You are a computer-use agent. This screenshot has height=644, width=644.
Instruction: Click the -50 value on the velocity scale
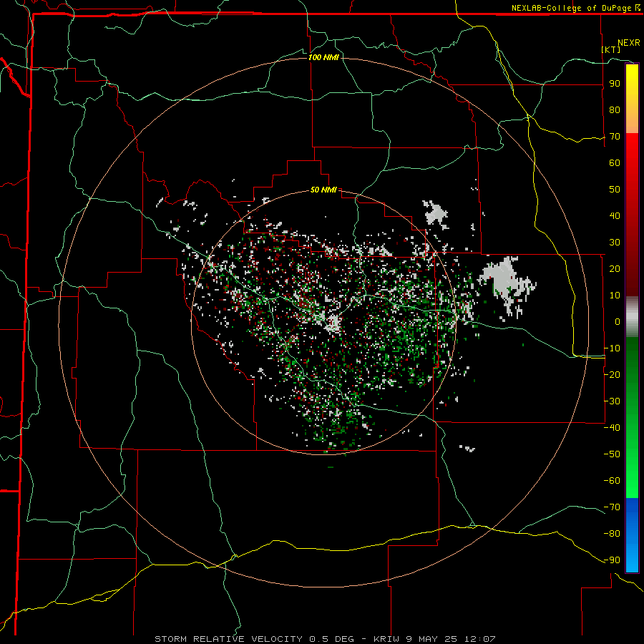[x=612, y=454]
